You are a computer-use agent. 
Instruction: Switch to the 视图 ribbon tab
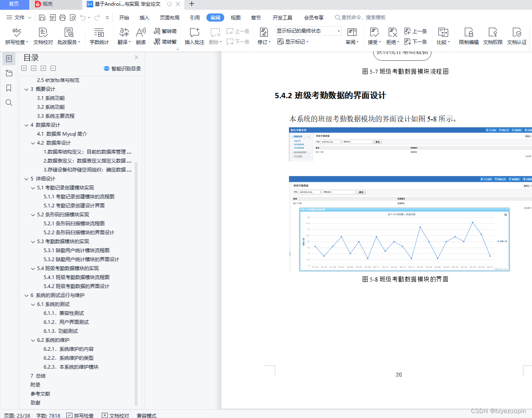236,18
